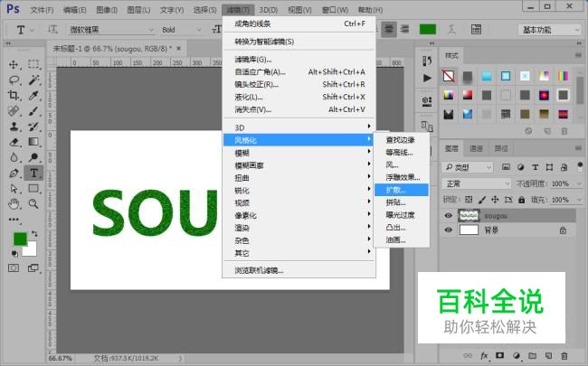588x366 pixels.
Task: Choose 液化(L)... filter
Action: (x=299, y=97)
